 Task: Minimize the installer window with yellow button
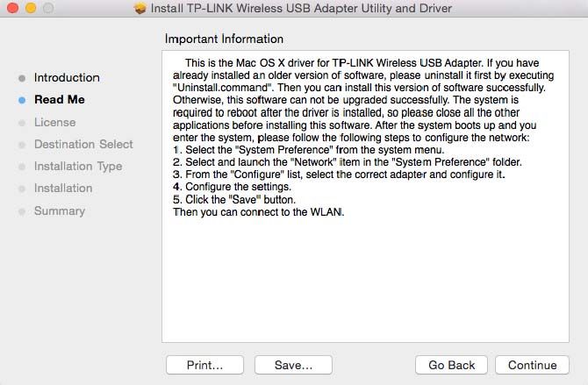pyautogui.click(x=31, y=8)
